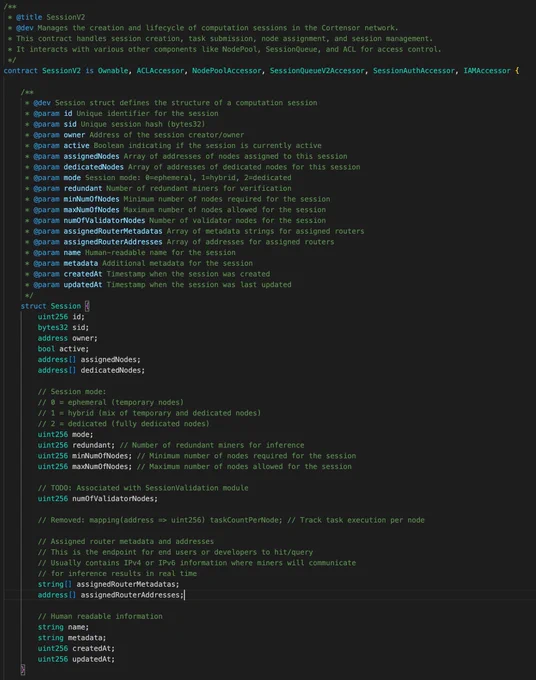Image resolution: width=536 pixels, height=680 pixels.
Task: Click the '@param maxNumOfNodes Maximum number' doc line
Action: point(176,210)
